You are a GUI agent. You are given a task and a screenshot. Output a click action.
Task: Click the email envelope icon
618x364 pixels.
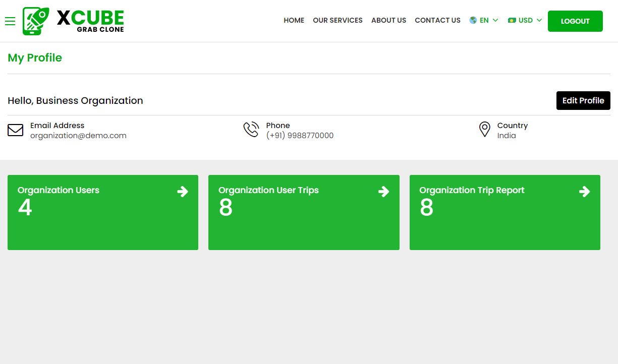pyautogui.click(x=16, y=130)
